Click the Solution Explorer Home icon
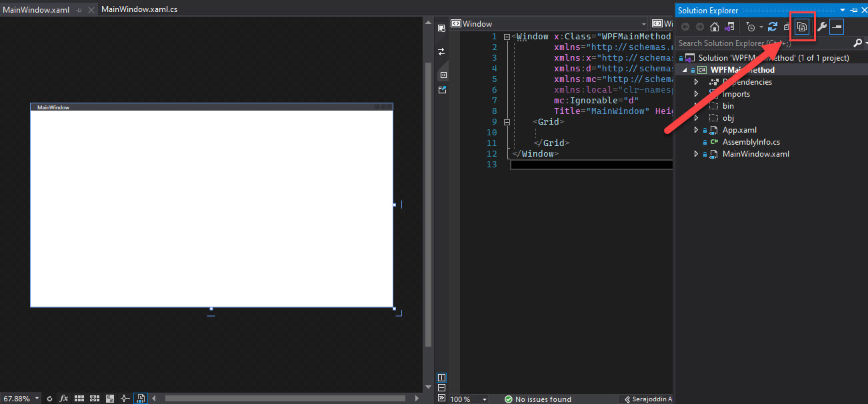The width and height of the screenshot is (868, 404). (x=715, y=27)
